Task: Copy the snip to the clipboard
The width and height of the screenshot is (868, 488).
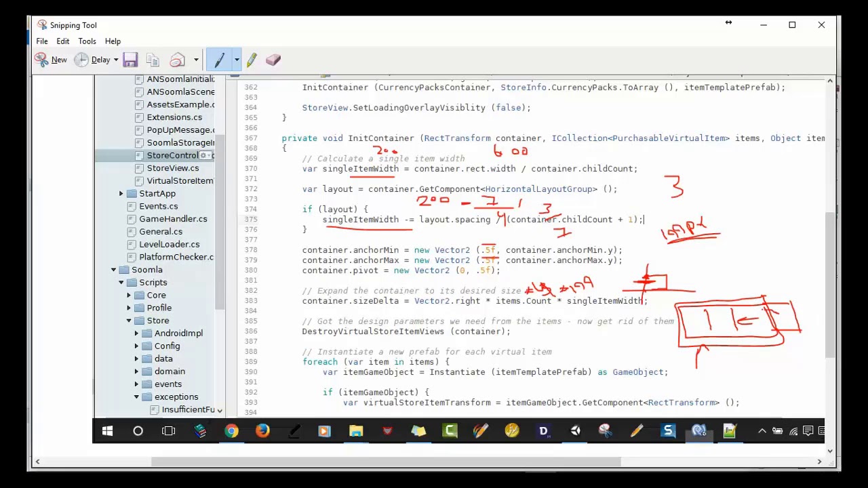Action: pos(152,60)
